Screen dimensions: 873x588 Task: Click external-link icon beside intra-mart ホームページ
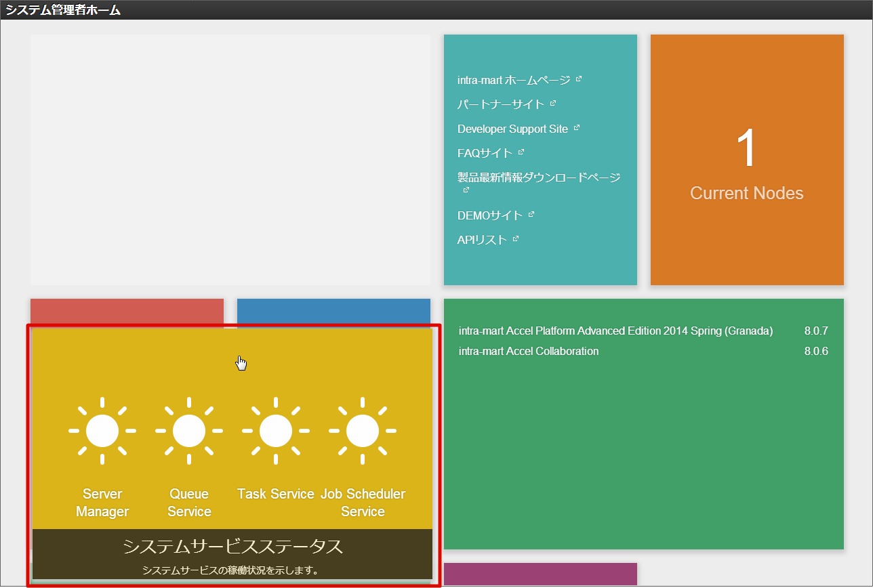point(579,79)
